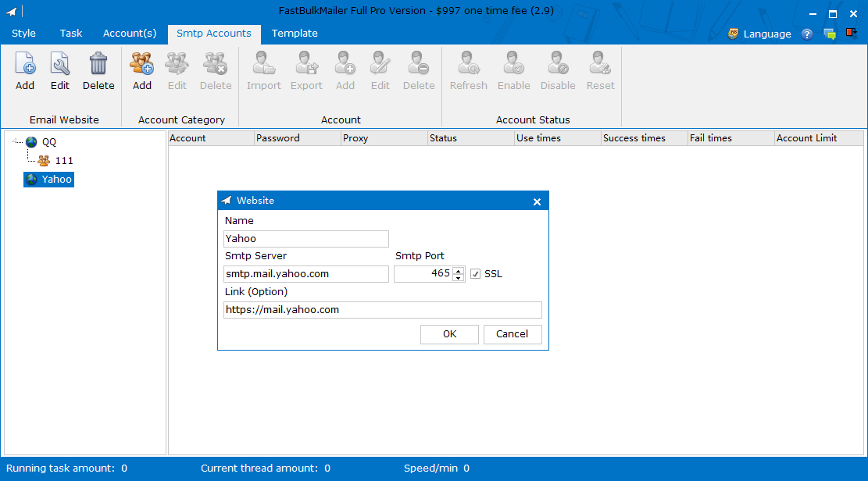The image size is (868, 481).
Task: Add a new Email Website
Action: [x=25, y=71]
